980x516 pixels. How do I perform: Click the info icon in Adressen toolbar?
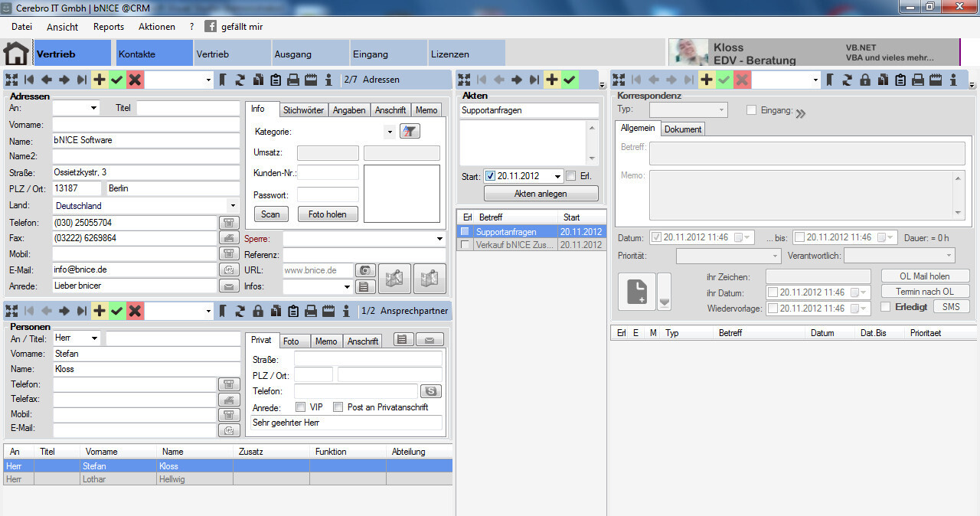(328, 80)
